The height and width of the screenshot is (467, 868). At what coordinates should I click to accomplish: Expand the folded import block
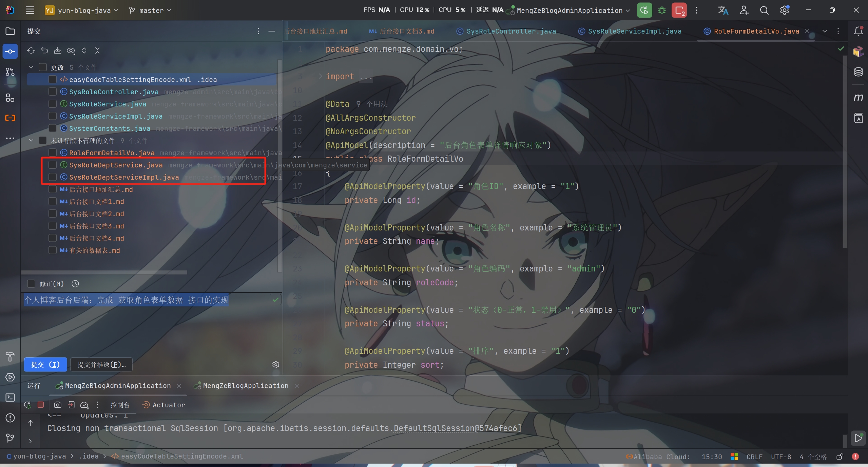tap(320, 76)
